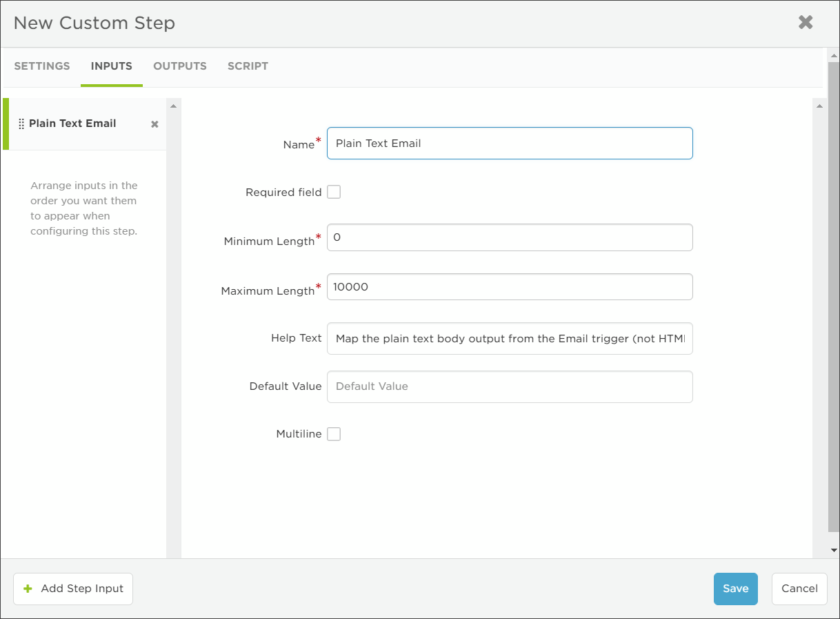Cancel the custom step dialog
This screenshot has height=619, width=840.
(x=799, y=589)
